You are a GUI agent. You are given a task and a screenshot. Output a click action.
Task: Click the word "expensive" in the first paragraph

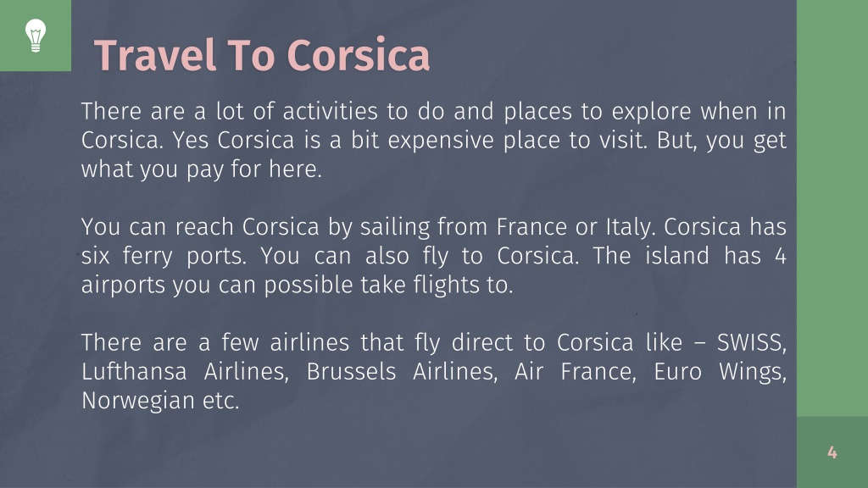click(441, 141)
